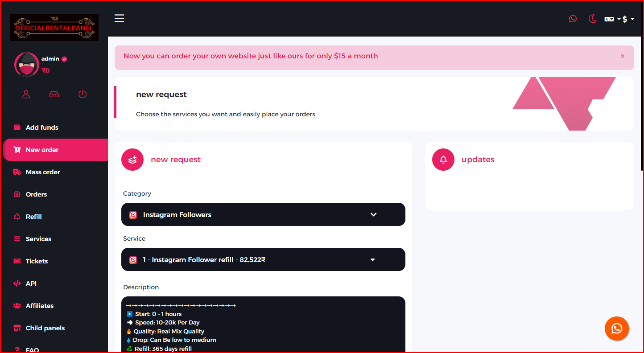The image size is (644, 353).
Task: Open WhatsApp icon in top header
Action: pos(573,19)
